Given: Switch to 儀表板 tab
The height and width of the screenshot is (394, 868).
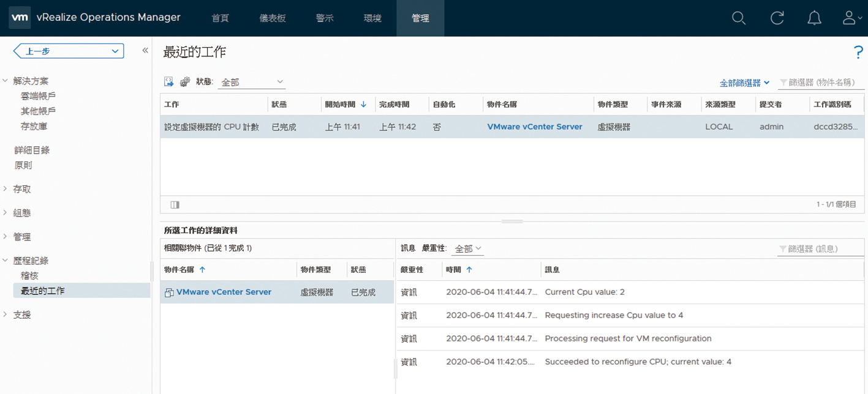Looking at the screenshot, I should 273,18.
